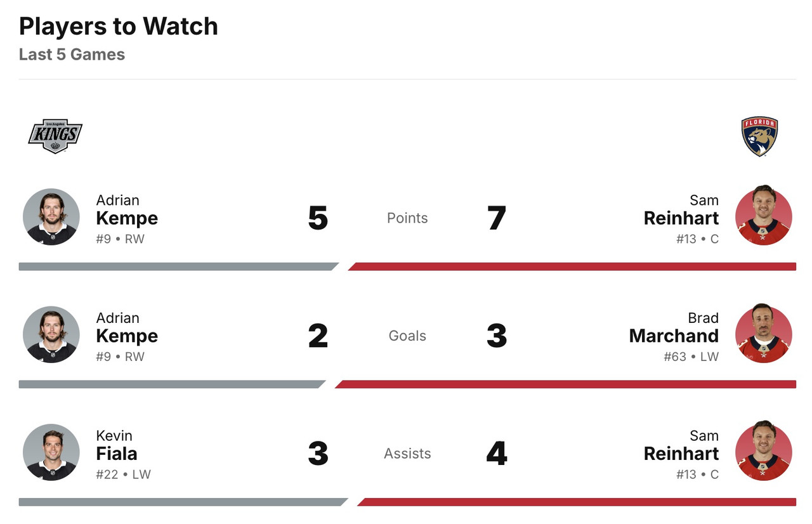The width and height of the screenshot is (812, 524).
Task: Click the red Panthers bar under Points
Action: [572, 266]
